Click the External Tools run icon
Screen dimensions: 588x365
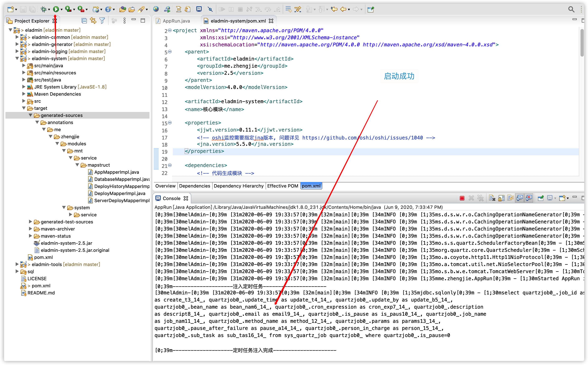(81, 9)
